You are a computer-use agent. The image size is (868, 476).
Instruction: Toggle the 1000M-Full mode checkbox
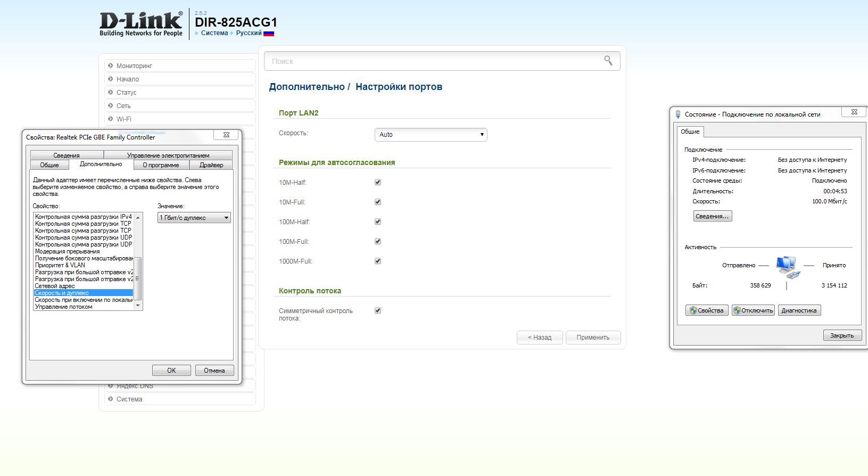[x=378, y=261]
